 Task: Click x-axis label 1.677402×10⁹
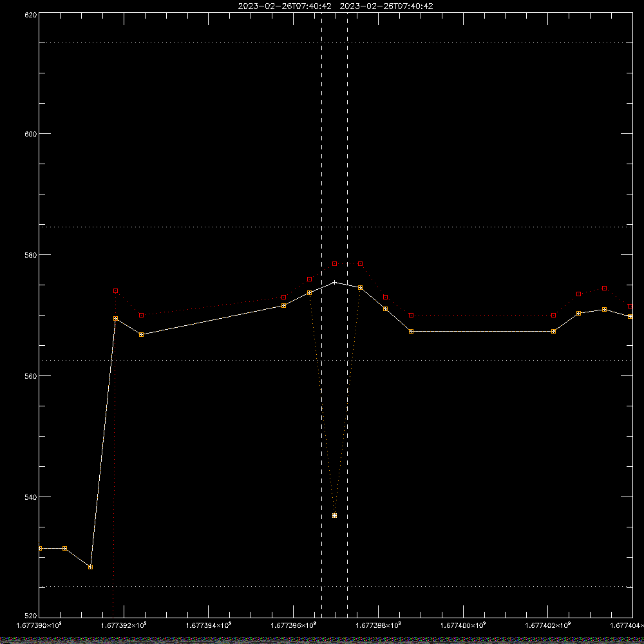tap(548, 625)
